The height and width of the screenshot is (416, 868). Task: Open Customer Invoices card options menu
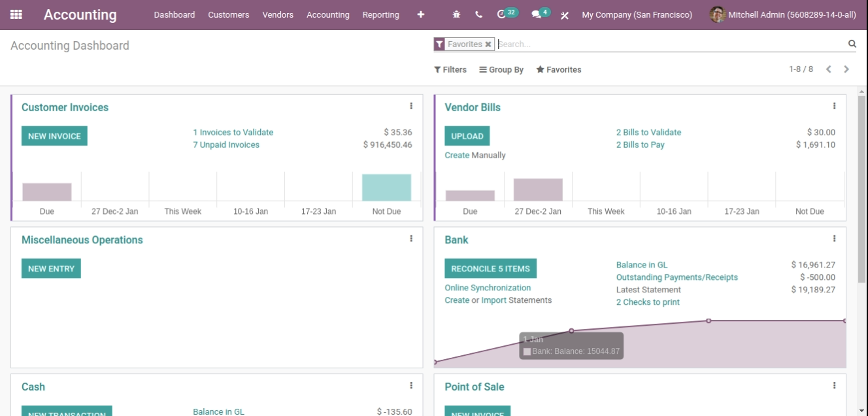tap(411, 106)
